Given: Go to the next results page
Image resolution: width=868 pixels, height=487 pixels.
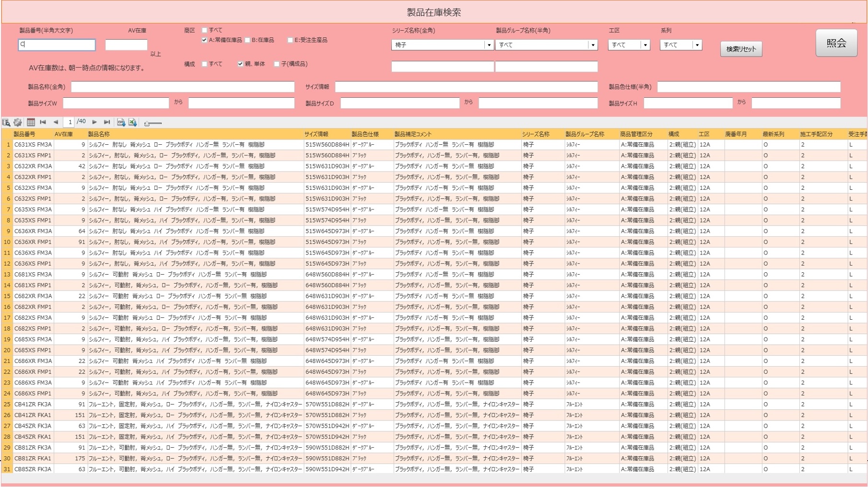Looking at the screenshot, I should click(94, 122).
